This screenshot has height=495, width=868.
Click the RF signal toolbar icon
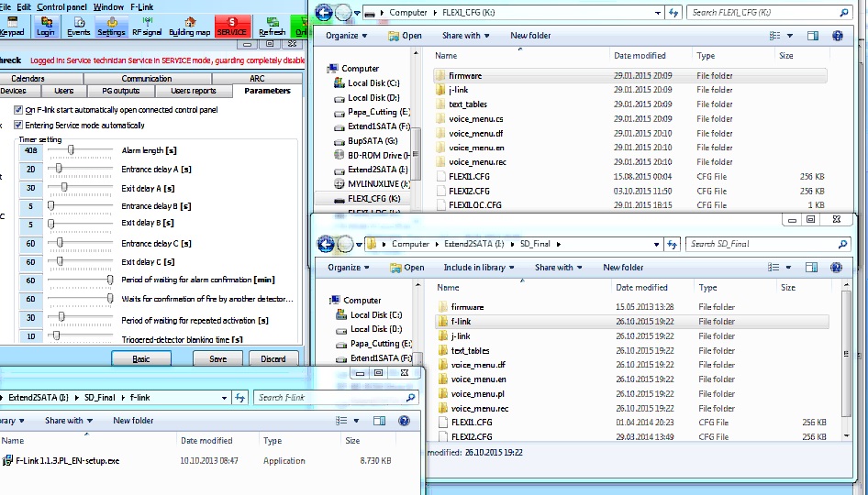click(x=145, y=26)
